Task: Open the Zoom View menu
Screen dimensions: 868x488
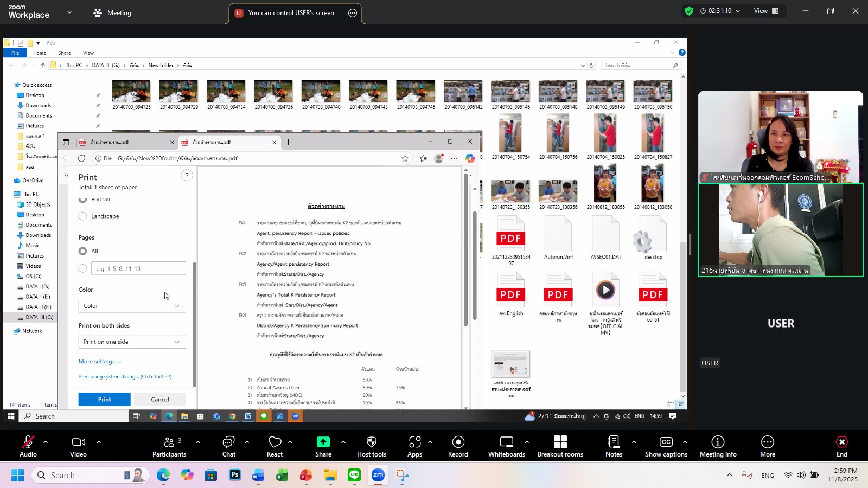Action: tap(765, 11)
